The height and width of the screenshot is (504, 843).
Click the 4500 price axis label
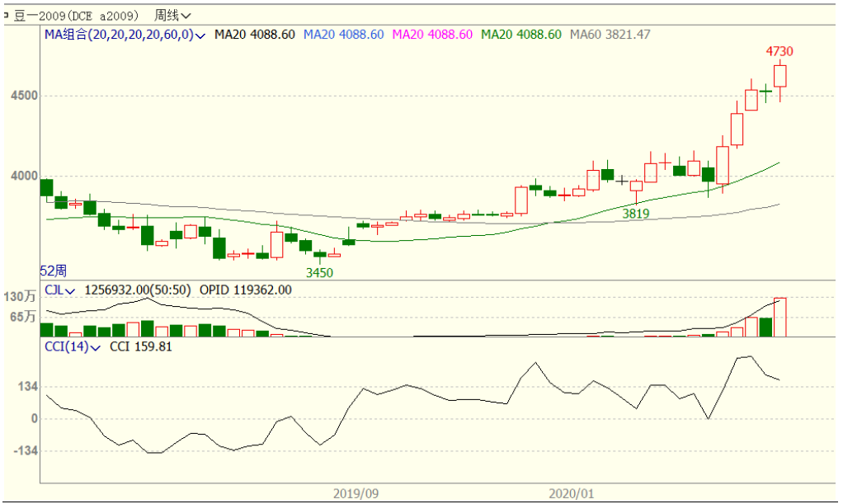coord(24,96)
